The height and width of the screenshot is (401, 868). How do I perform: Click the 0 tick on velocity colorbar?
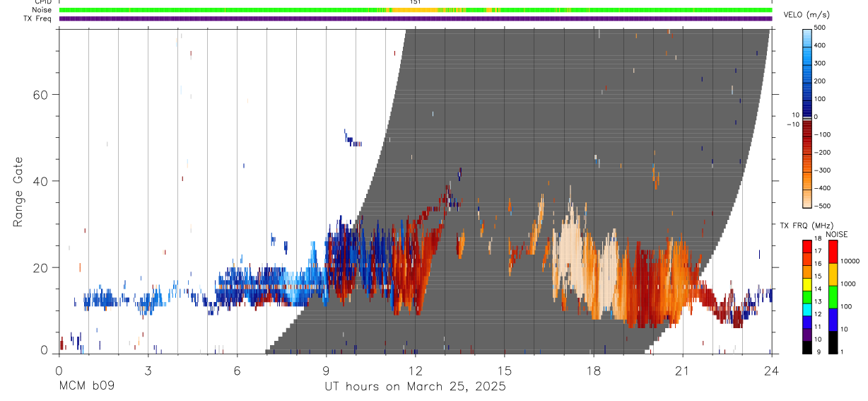[x=816, y=117]
